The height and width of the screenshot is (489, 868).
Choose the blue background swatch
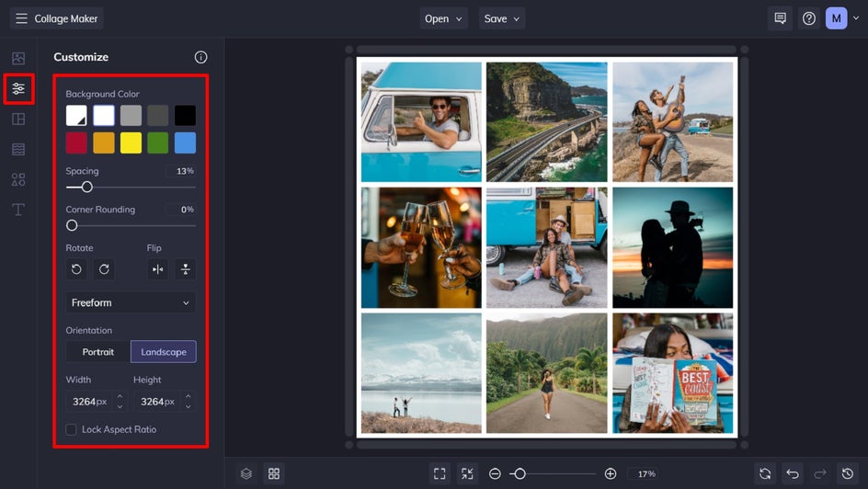pyautogui.click(x=185, y=142)
